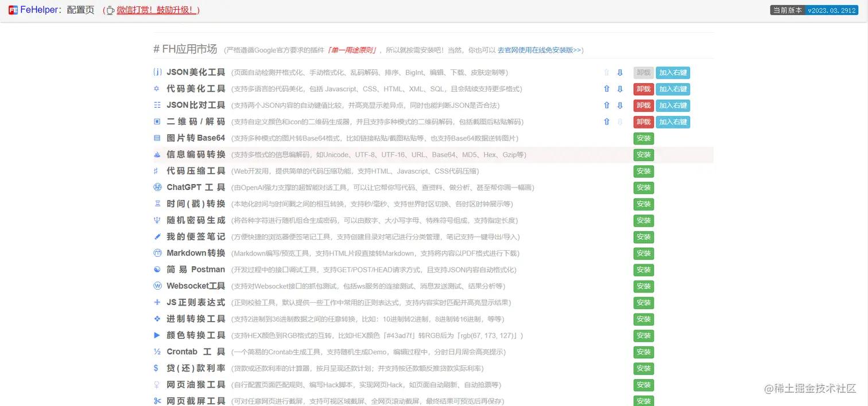Install 随机密码生成 tool
Screen dimensions: 868x406
(x=644, y=220)
